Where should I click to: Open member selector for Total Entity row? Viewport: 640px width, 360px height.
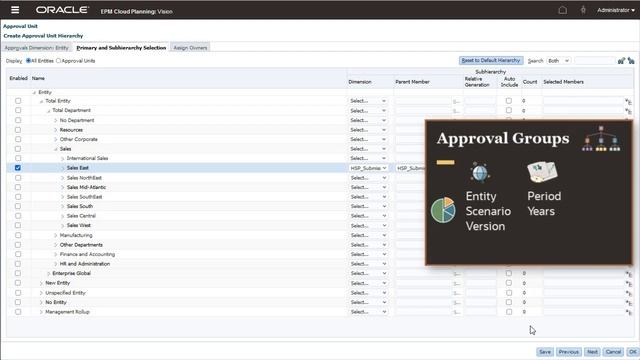click(x=628, y=101)
